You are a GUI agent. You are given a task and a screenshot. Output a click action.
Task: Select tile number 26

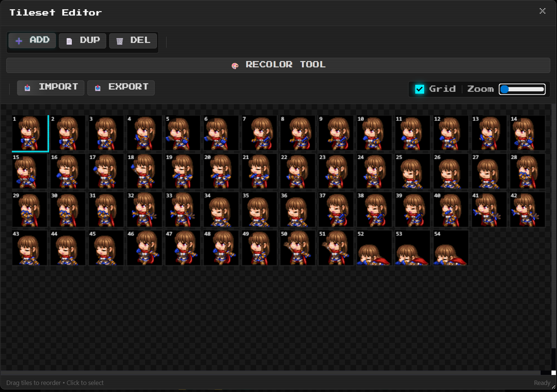tap(451, 172)
